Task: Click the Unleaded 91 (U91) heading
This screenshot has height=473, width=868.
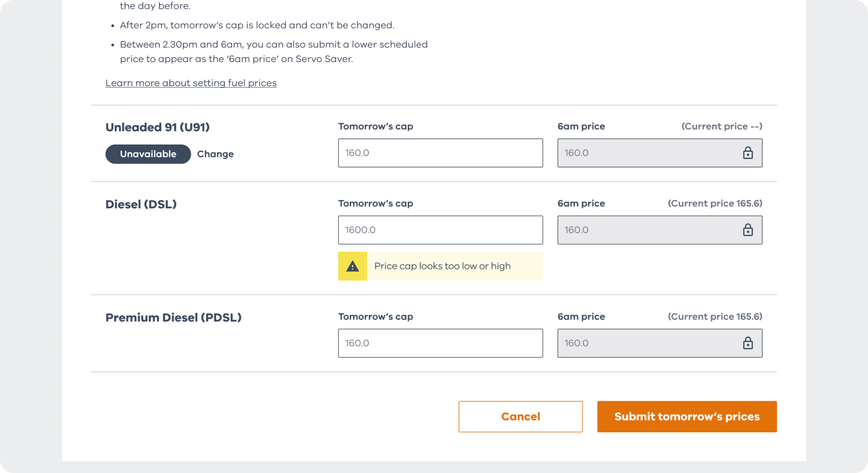Action: click(x=157, y=127)
